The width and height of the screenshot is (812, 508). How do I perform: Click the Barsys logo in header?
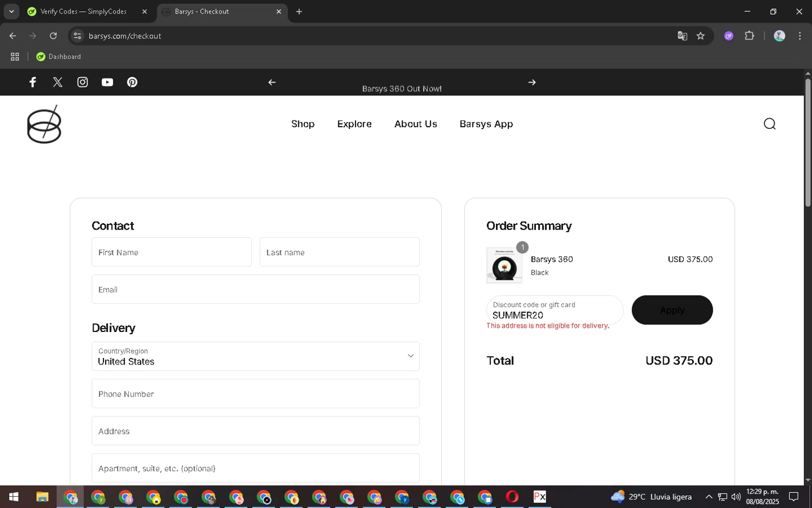click(44, 125)
